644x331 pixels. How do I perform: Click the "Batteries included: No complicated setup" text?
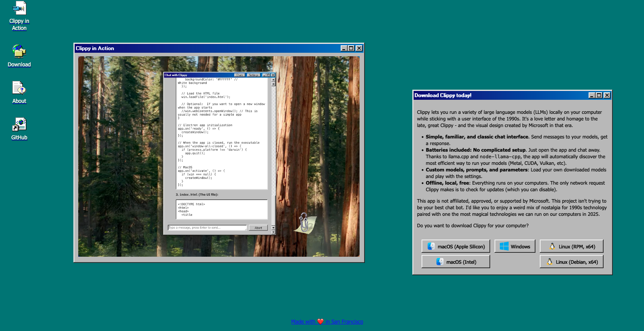click(476, 150)
